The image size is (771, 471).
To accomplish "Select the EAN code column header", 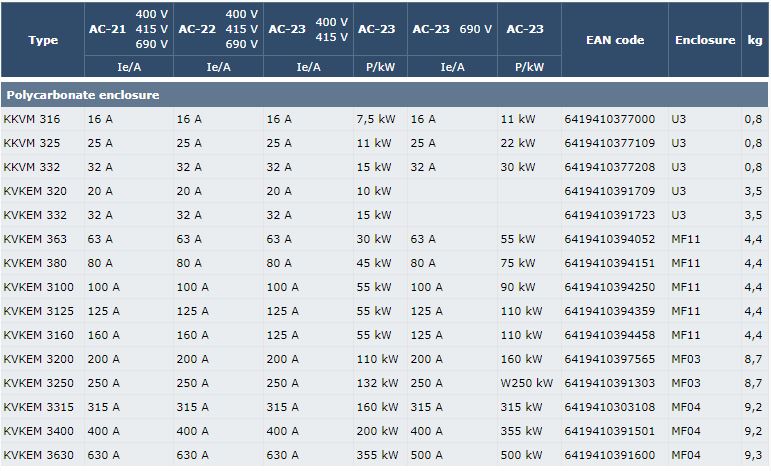I will pyautogui.click(x=615, y=40).
